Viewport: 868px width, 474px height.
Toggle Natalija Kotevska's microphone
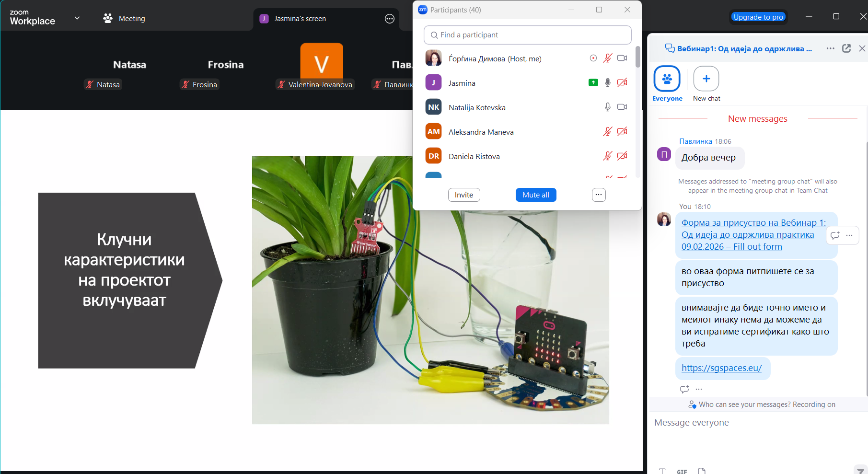click(x=607, y=107)
